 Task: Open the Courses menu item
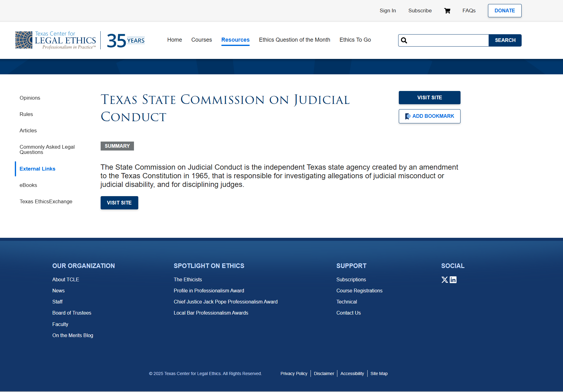click(x=202, y=40)
